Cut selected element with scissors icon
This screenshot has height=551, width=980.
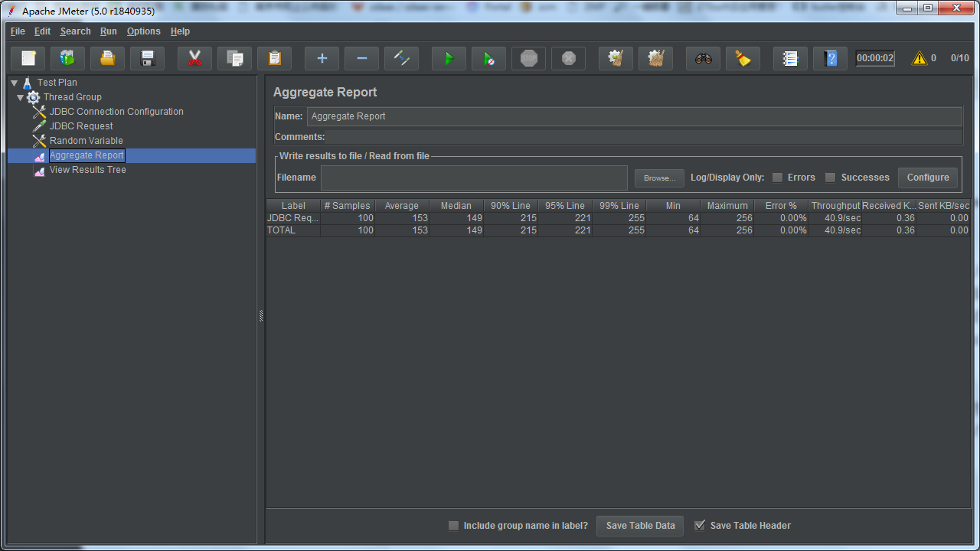click(195, 58)
